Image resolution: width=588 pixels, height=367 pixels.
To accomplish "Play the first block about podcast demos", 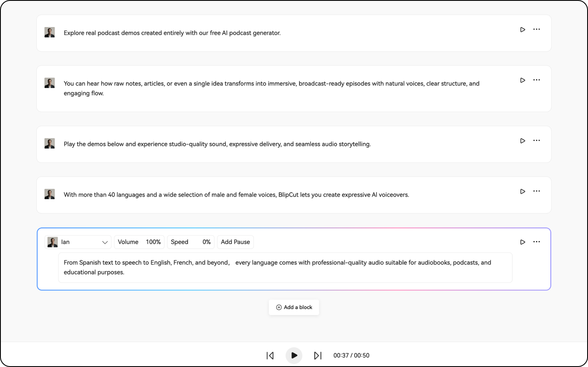I will (x=522, y=29).
